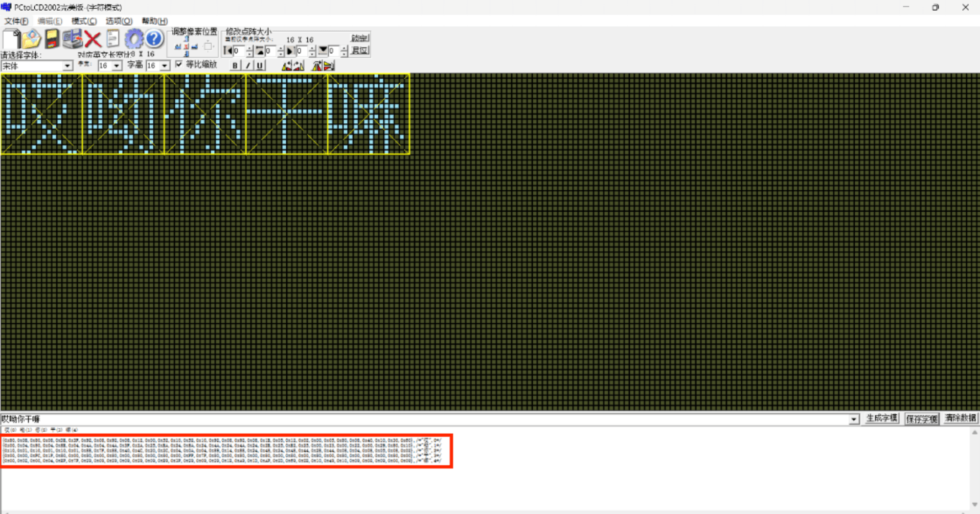Click the floppy disk save icon
980x514 pixels.
pyautogui.click(x=52, y=39)
